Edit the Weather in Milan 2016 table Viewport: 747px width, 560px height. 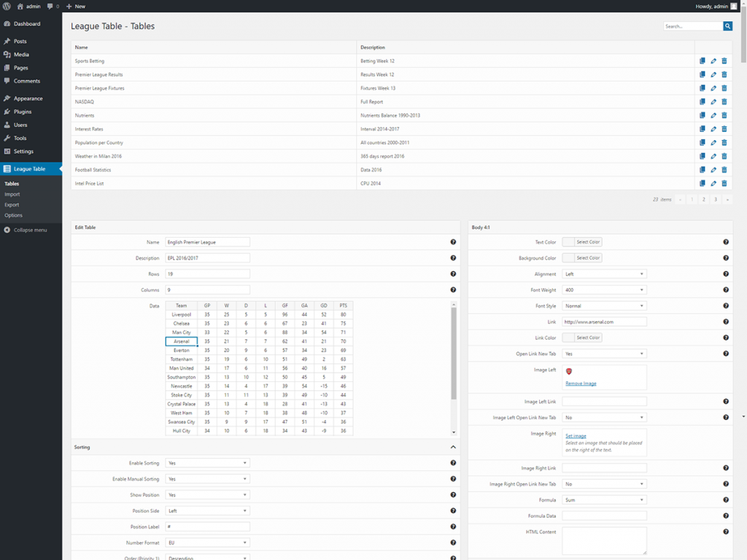(x=713, y=156)
